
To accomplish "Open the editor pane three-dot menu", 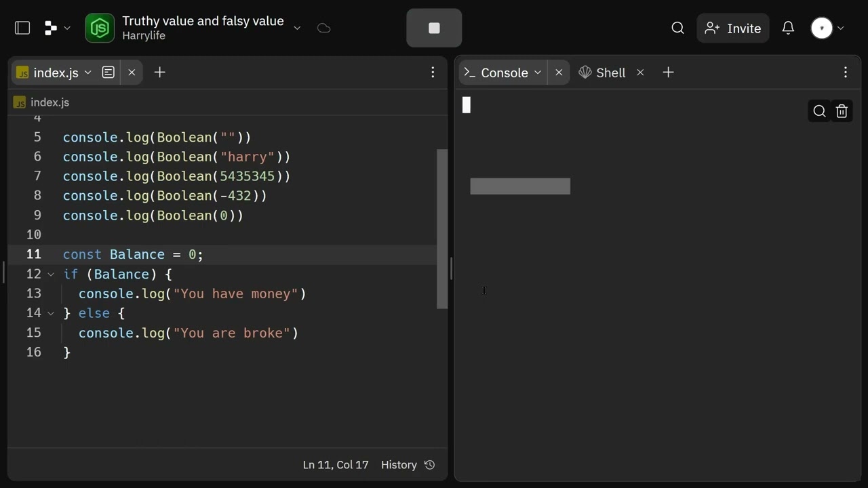I will 433,73.
